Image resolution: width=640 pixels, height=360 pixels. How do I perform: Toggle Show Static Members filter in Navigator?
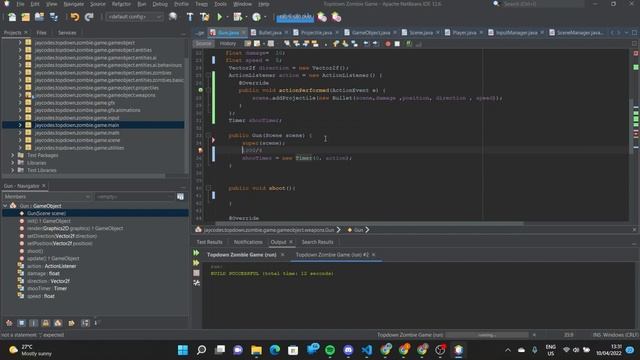(33, 323)
